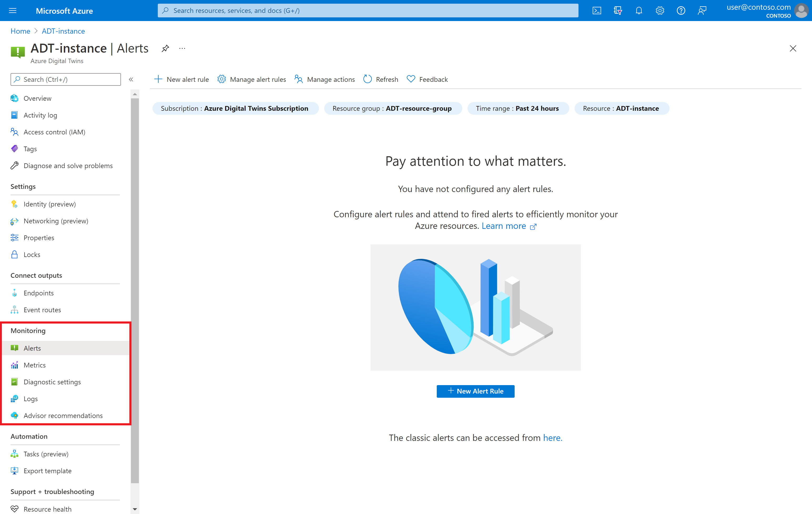
Task: Open the Metrics monitoring section
Action: 34,364
